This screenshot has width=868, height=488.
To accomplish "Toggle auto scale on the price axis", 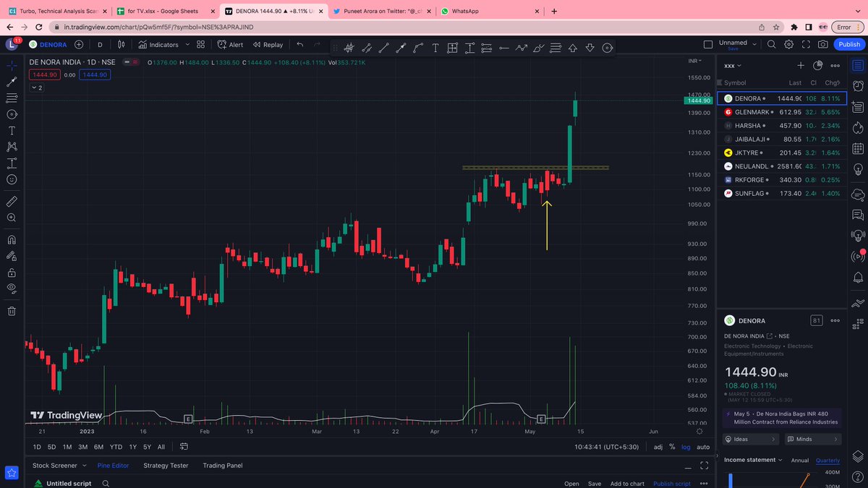I will click(x=702, y=447).
